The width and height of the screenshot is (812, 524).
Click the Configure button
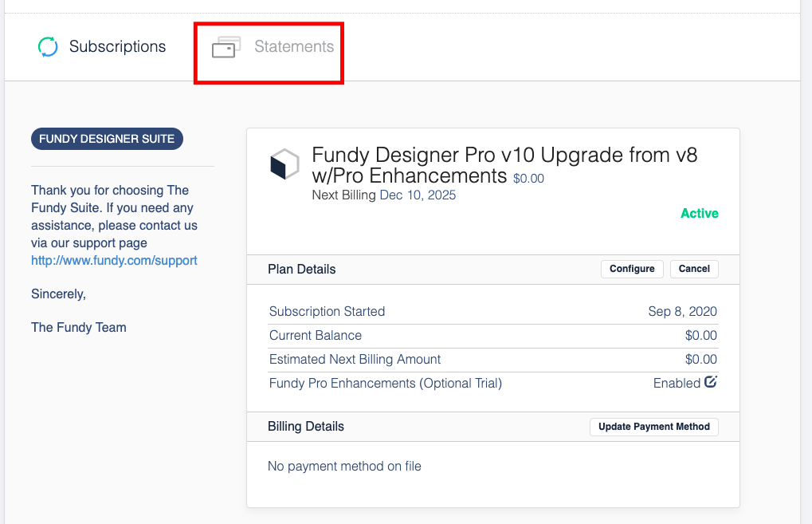coord(632,269)
